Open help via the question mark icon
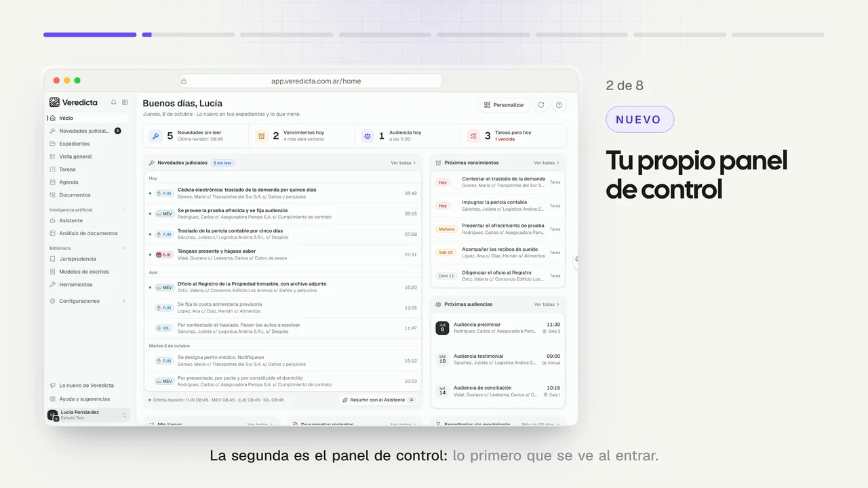The height and width of the screenshot is (488, 868). [559, 105]
